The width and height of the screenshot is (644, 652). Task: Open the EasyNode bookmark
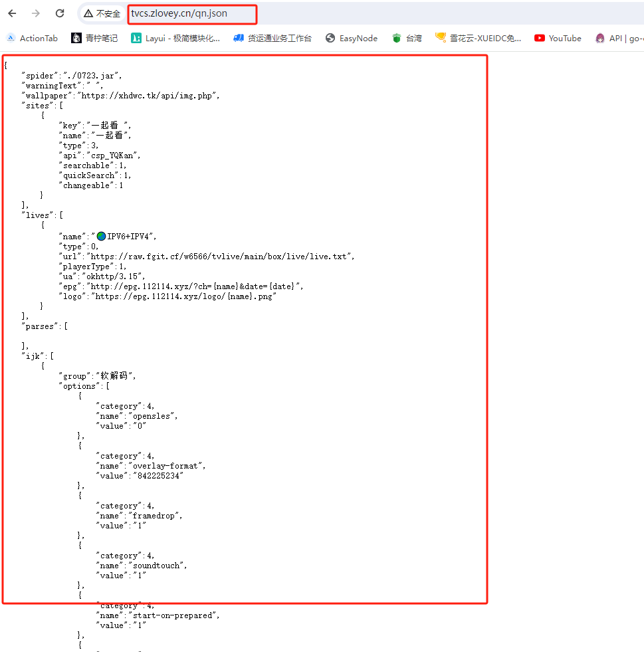[351, 39]
